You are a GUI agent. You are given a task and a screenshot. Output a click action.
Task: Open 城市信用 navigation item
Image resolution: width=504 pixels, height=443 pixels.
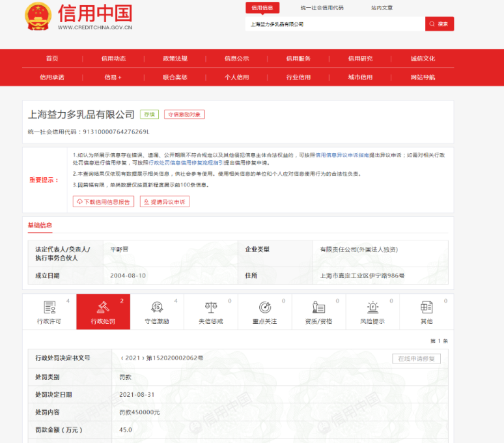(x=360, y=77)
